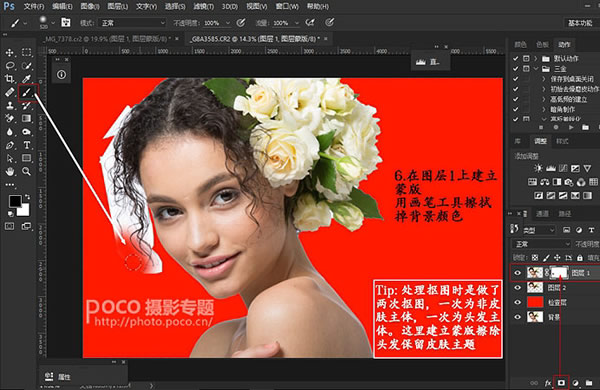The image size is (600, 390).
Task: Activate the Zoom tool
Action: pyautogui.click(x=26, y=171)
